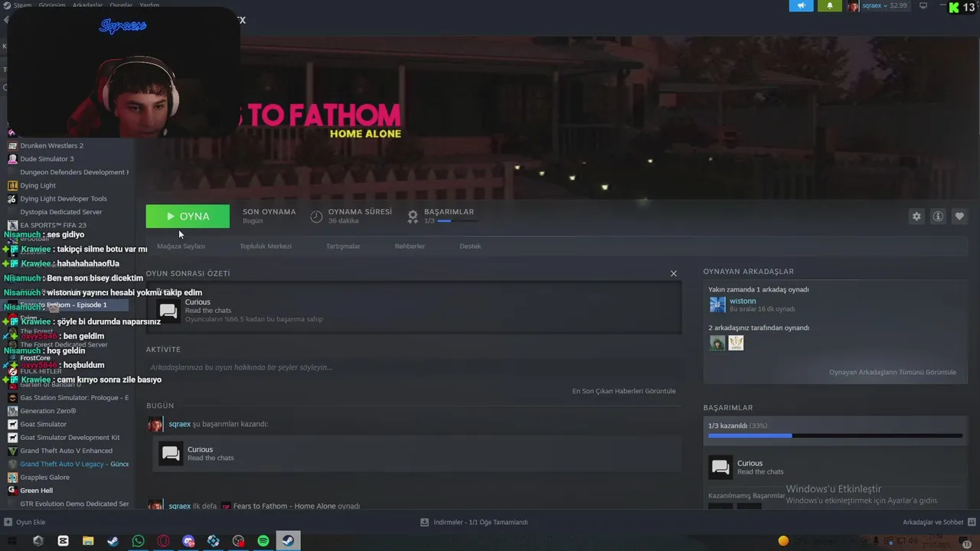Select Dungeon Defenders Development Kit in library
The width and height of the screenshot is (980, 551).
coord(74,172)
